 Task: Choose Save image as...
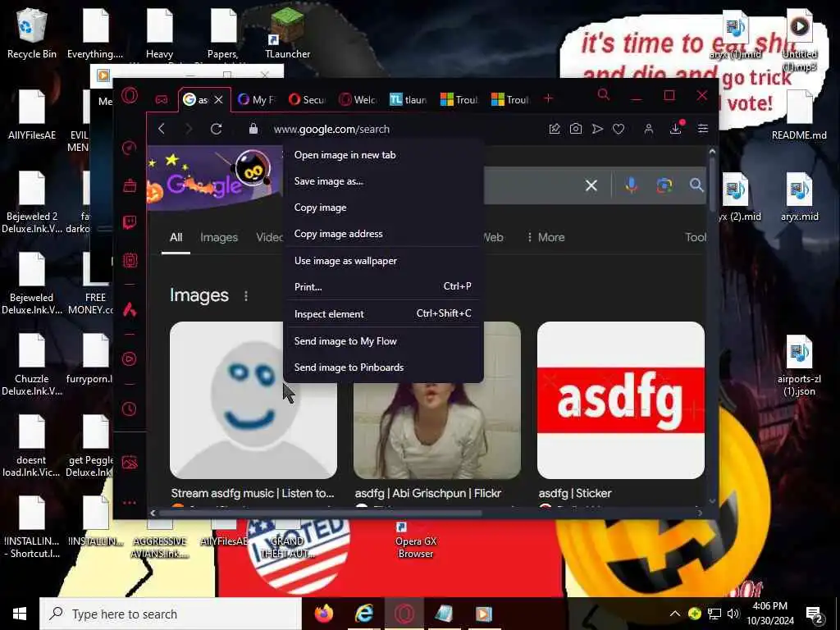click(x=383, y=181)
